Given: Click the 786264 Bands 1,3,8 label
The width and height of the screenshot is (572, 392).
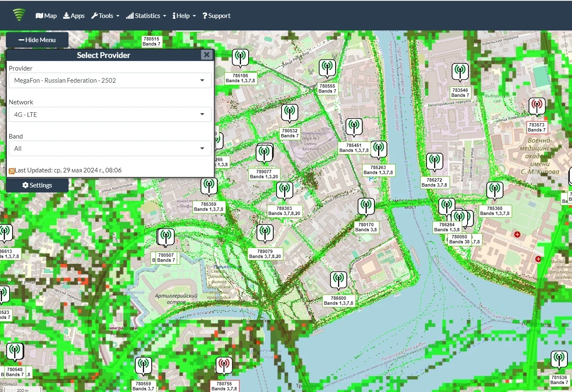Looking at the screenshot, I should pyautogui.click(x=447, y=227).
